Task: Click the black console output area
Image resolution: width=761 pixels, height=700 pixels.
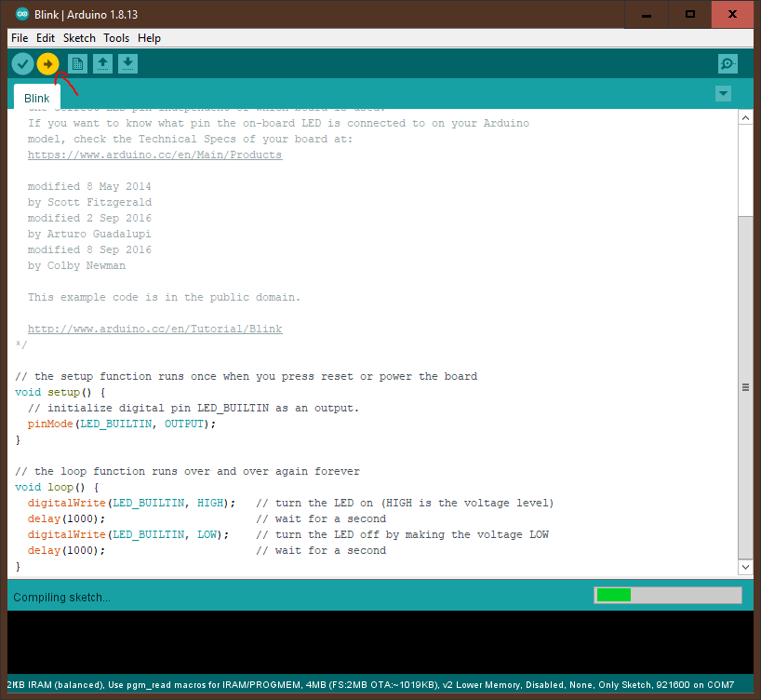Action: tap(380, 642)
